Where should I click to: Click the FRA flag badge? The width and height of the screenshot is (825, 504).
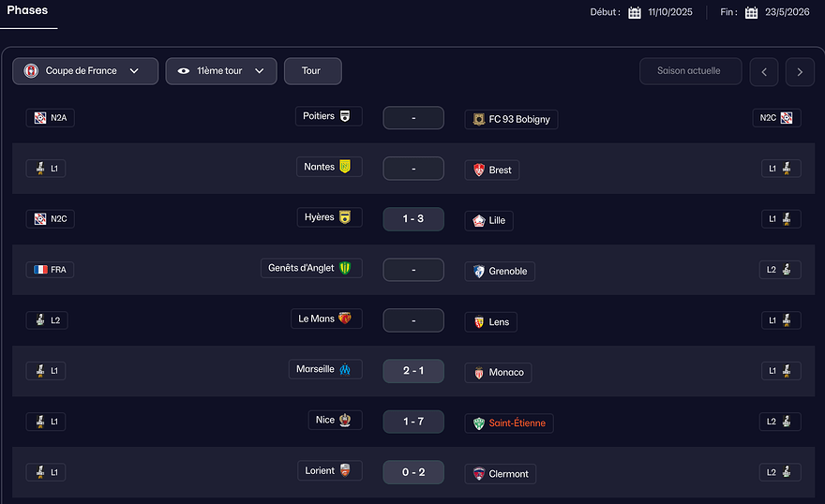point(51,270)
